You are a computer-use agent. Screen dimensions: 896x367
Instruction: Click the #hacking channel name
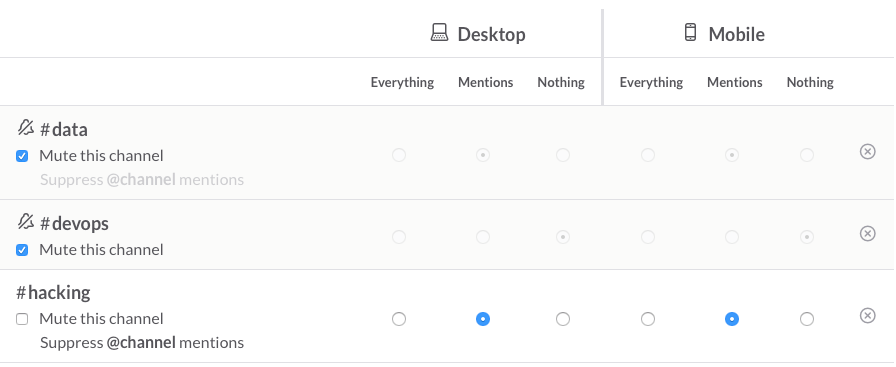click(53, 293)
